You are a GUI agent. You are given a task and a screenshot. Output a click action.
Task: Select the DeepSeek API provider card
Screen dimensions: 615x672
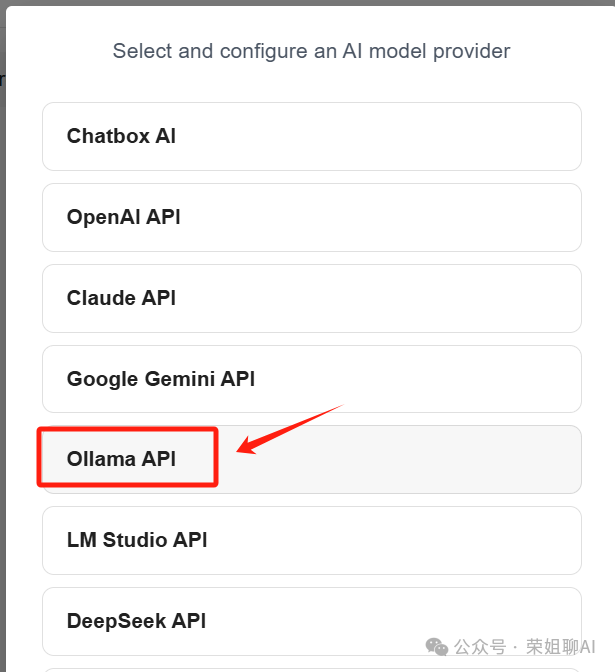[312, 621]
